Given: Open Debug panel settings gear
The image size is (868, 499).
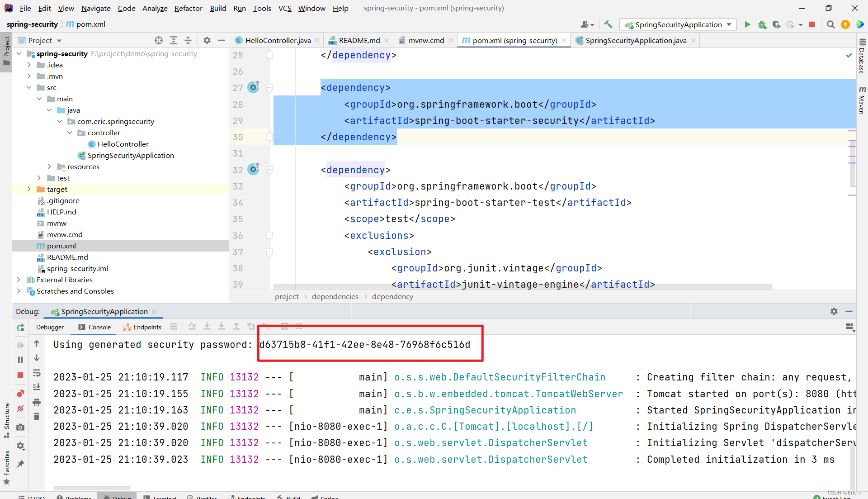Looking at the screenshot, I should click(834, 311).
